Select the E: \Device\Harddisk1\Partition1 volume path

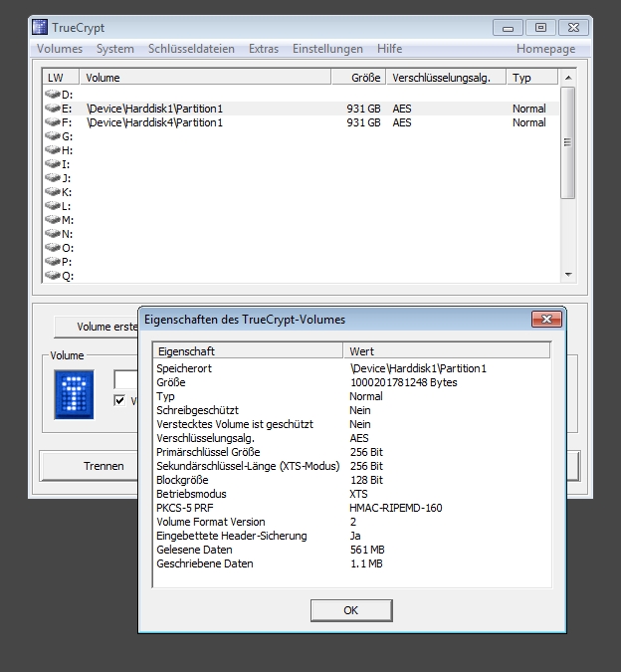point(154,109)
